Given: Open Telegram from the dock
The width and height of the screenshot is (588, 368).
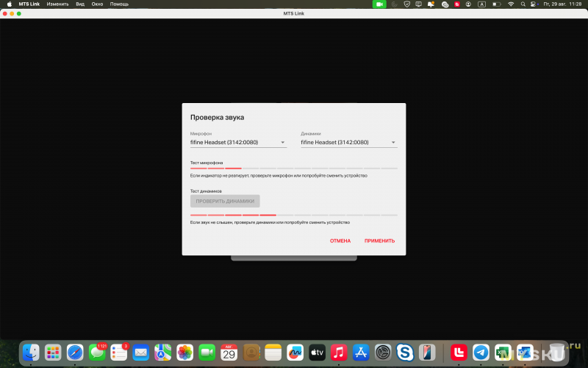Looking at the screenshot, I should click(481, 353).
